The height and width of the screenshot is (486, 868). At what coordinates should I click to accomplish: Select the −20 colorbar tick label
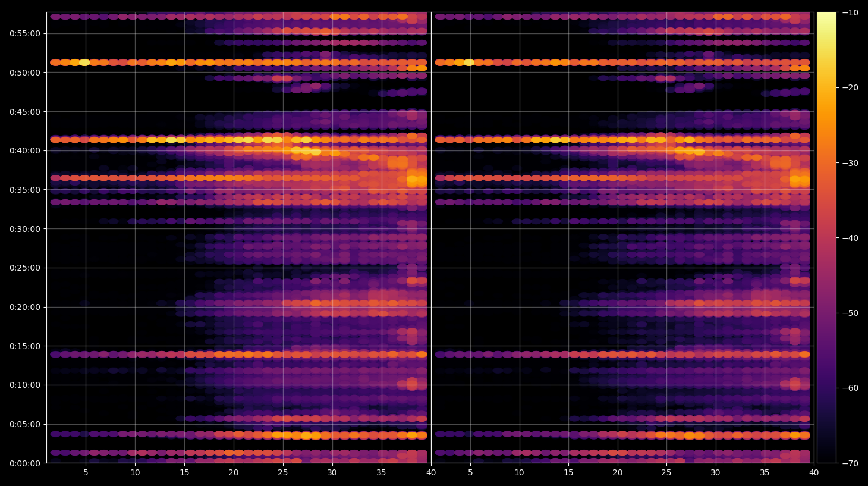[851, 87]
